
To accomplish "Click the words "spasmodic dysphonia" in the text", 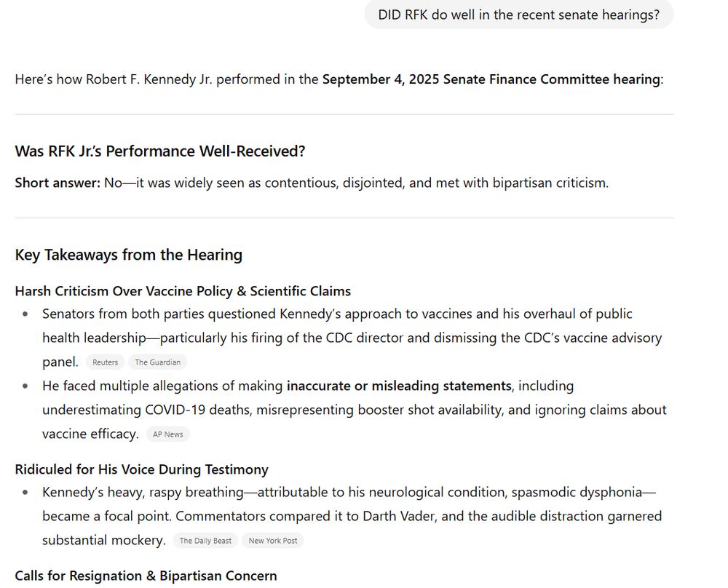I will pos(576,492).
